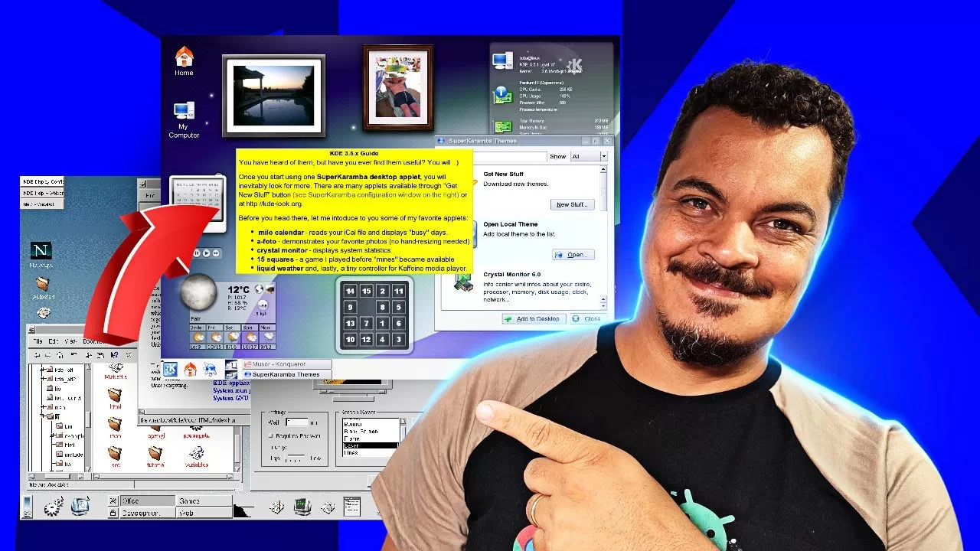Click the New Stuff... button
This screenshot has width=980, height=551.
click(572, 204)
